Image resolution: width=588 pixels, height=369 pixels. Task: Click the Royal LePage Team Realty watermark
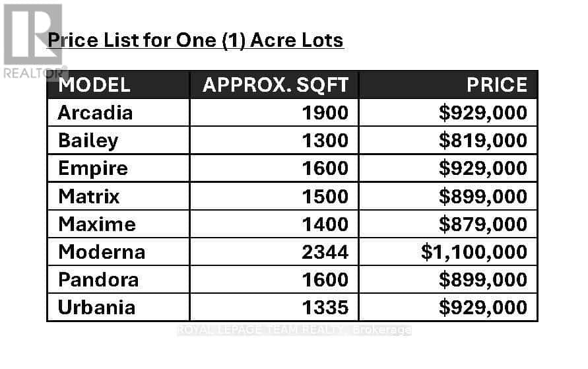click(x=294, y=329)
